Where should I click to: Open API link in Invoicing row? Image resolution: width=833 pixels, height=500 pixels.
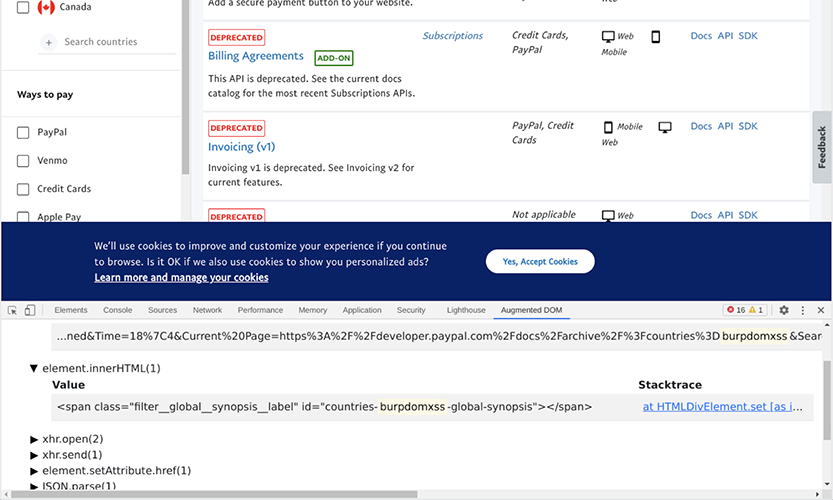pos(725,126)
